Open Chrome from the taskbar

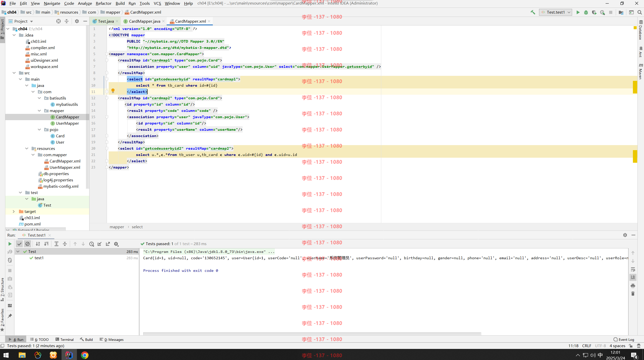85,355
